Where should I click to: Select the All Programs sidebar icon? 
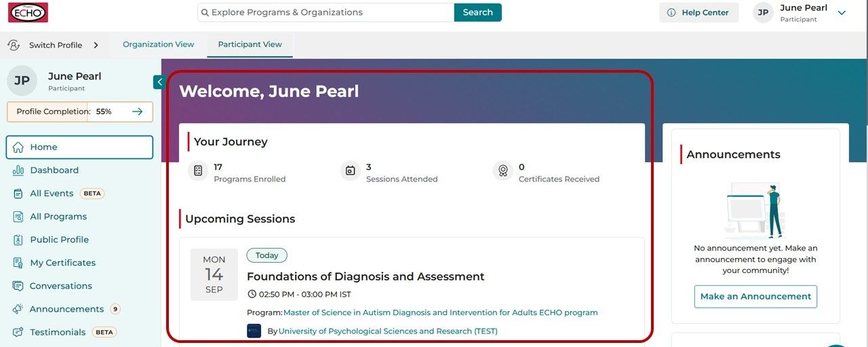[18, 217]
